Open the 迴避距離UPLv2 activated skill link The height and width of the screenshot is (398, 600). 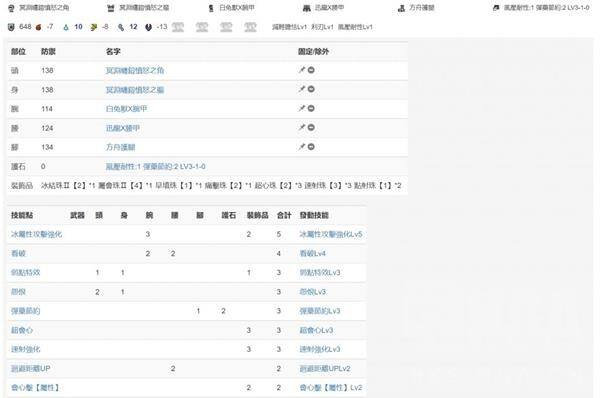(325, 369)
